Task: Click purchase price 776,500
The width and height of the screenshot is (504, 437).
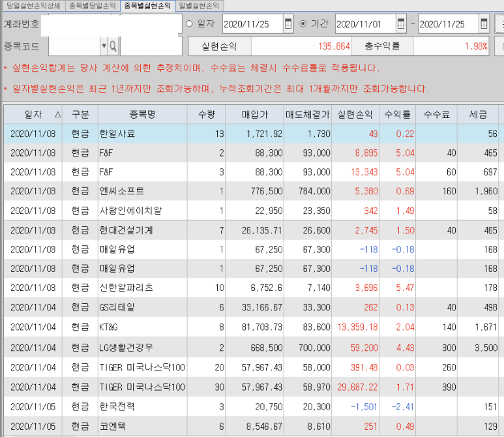Action: coord(267,191)
